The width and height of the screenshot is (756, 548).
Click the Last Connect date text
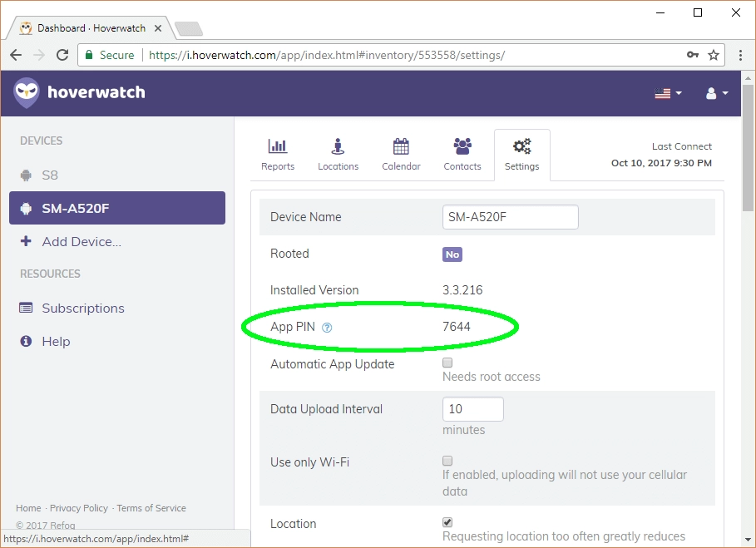tap(661, 163)
